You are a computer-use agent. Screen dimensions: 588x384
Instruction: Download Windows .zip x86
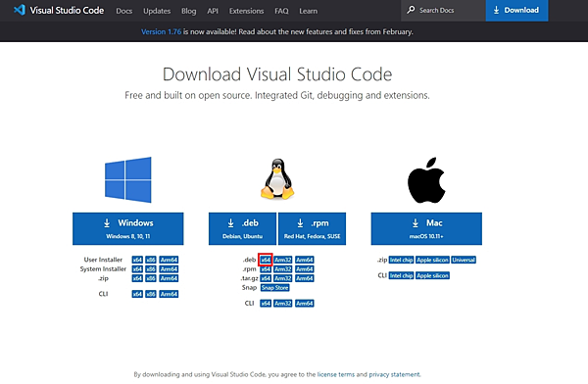(x=151, y=278)
